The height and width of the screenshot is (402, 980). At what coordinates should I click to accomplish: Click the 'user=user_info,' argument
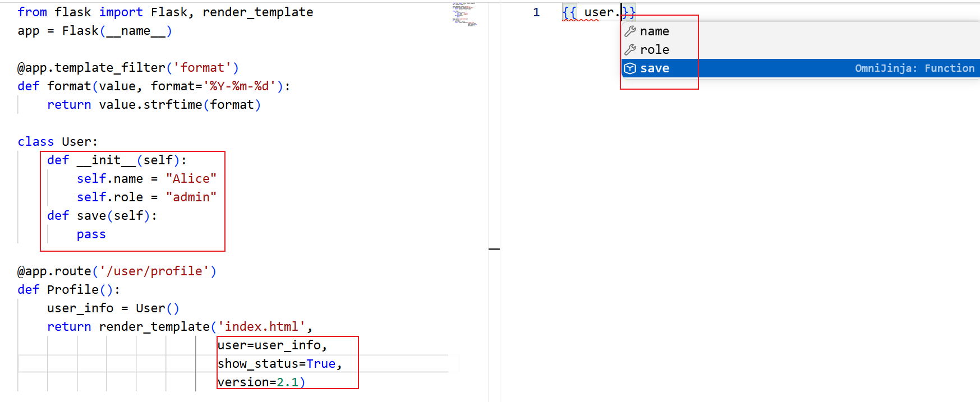272,345
